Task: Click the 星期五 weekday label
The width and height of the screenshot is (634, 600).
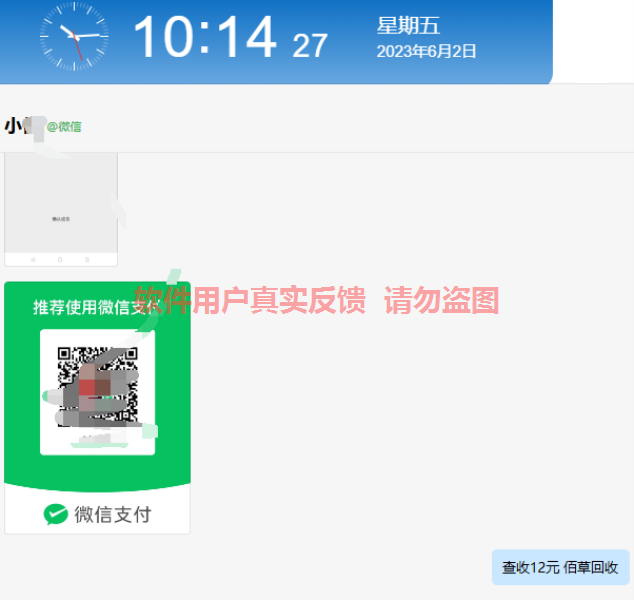Action: pyautogui.click(x=408, y=25)
